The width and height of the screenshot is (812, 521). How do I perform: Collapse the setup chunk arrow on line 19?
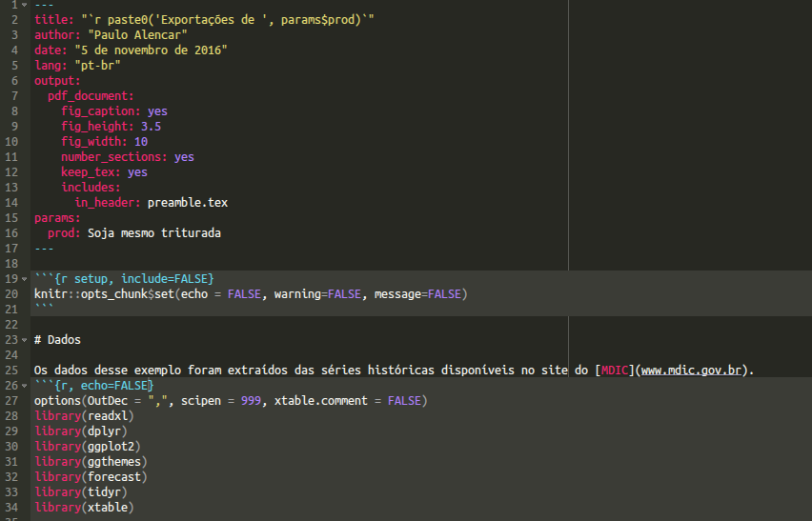24,279
